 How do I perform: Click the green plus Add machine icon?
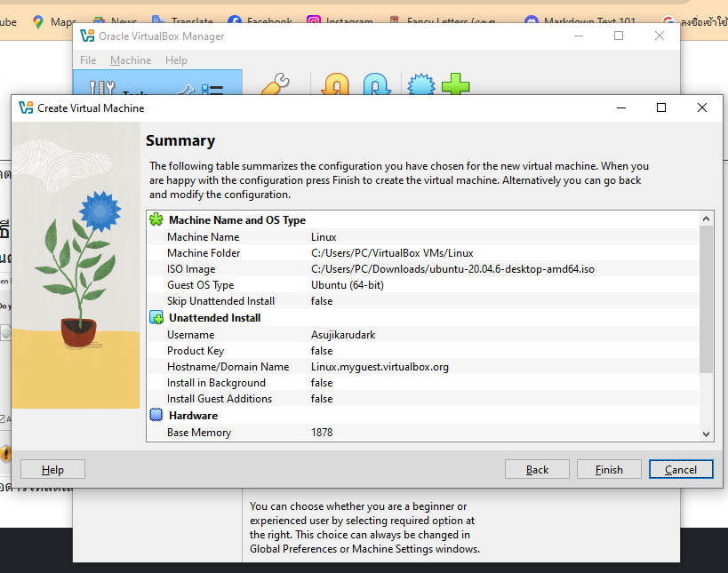click(x=455, y=86)
